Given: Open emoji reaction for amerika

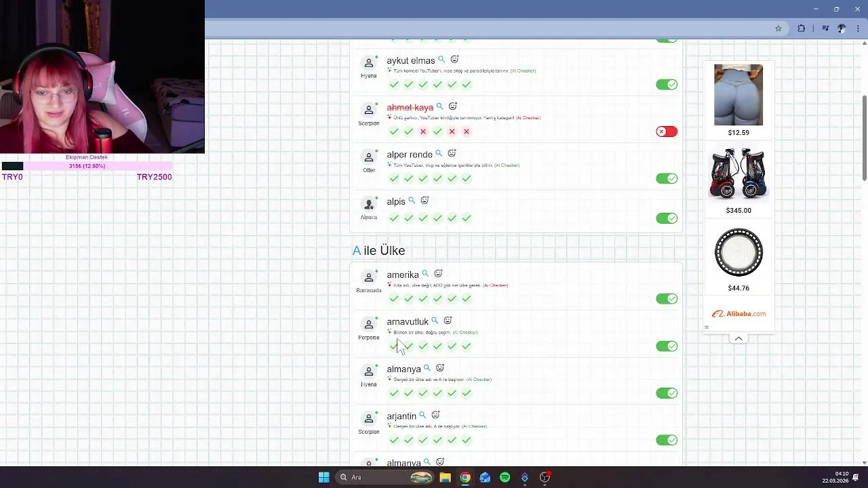Looking at the screenshot, I should (x=438, y=274).
